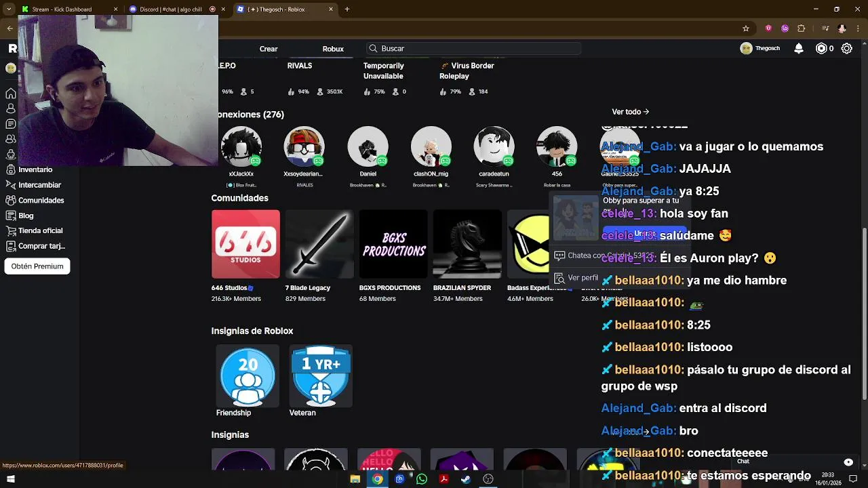Open the 7 Blade Legacy community
The width and height of the screenshot is (868, 488).
[319, 244]
